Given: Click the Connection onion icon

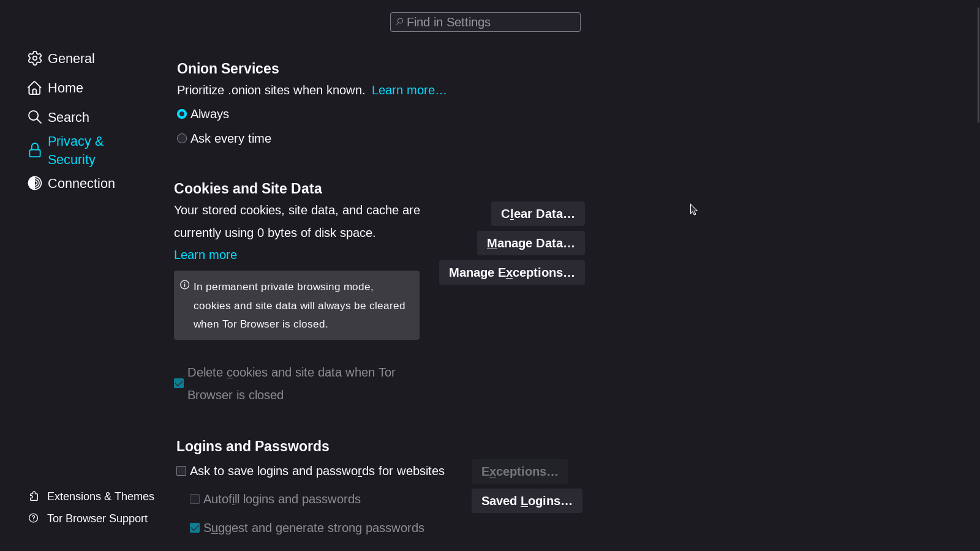Looking at the screenshot, I should pyautogui.click(x=35, y=183).
